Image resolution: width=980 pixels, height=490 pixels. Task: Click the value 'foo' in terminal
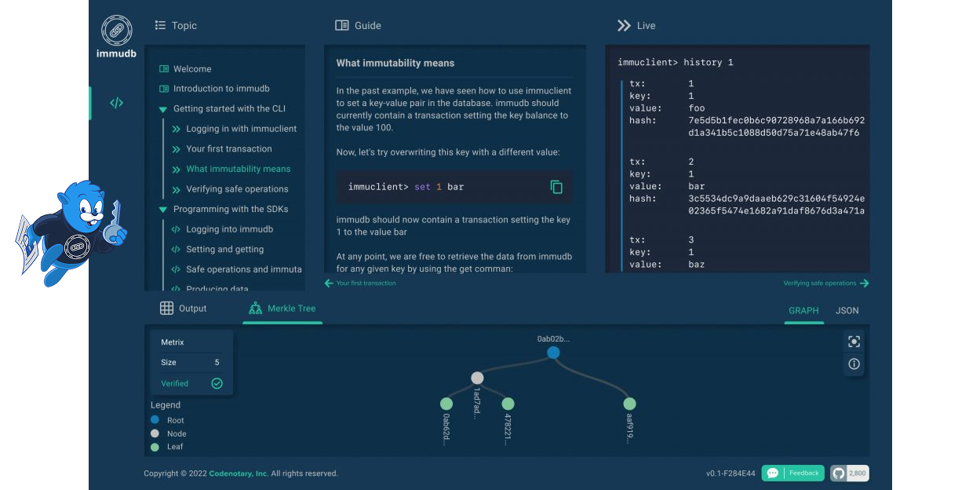697,108
